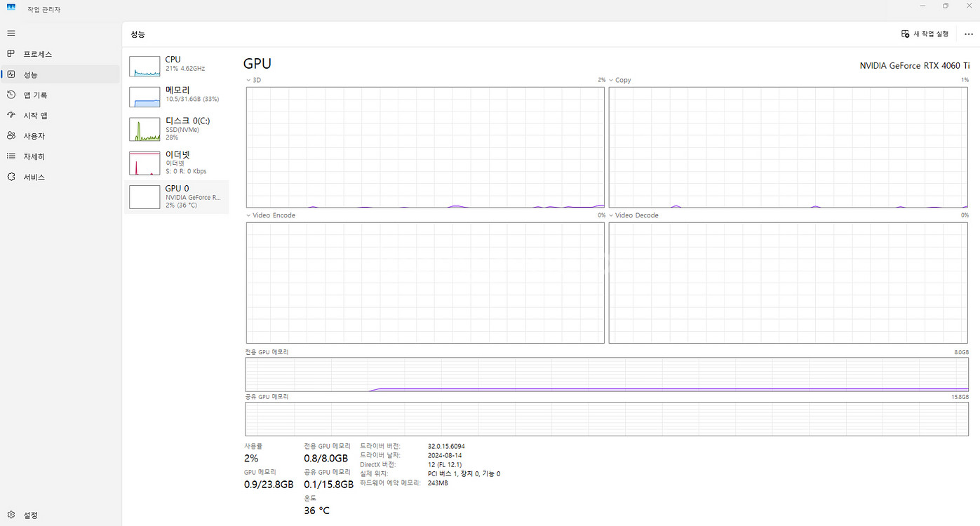Open 앱 기록 (App history) icon
980x526 pixels.
[11, 95]
